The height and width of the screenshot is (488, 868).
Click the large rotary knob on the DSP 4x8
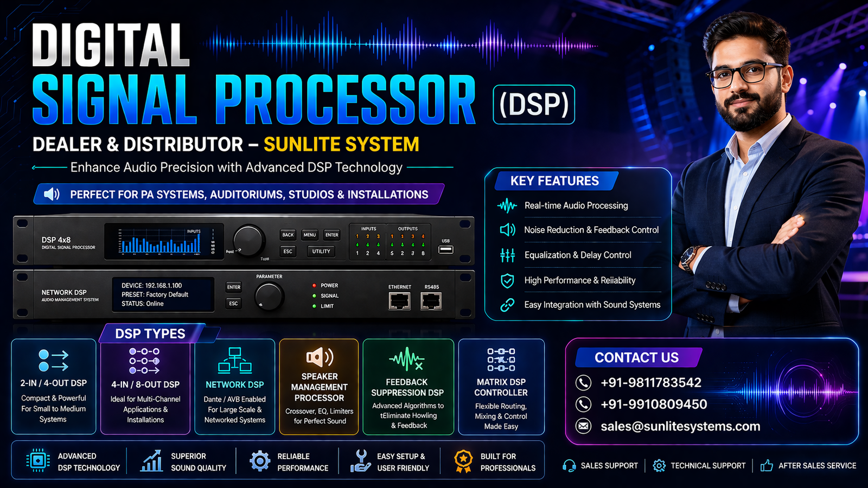(249, 240)
